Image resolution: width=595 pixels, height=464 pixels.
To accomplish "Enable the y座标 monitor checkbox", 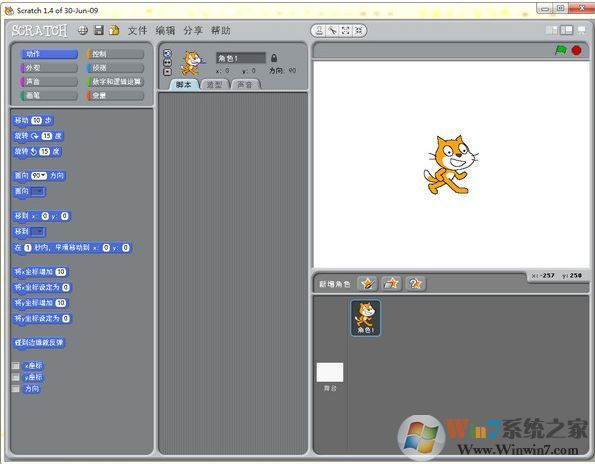I will click(16, 377).
